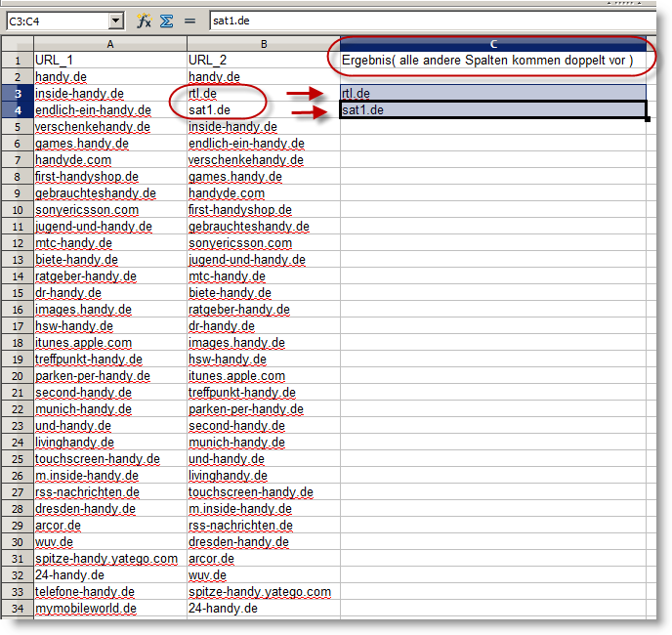
Task: Click jugend-und-handy.de in column A
Action: [110, 227]
